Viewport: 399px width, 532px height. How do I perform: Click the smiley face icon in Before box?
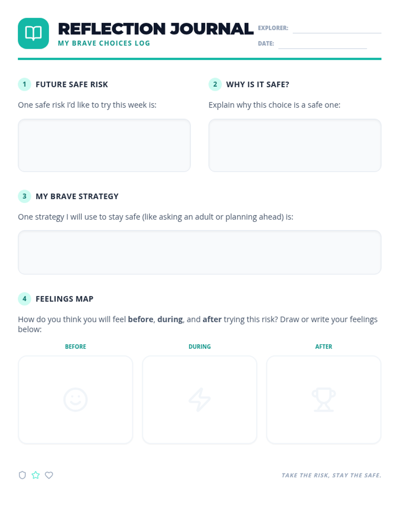[75, 399]
